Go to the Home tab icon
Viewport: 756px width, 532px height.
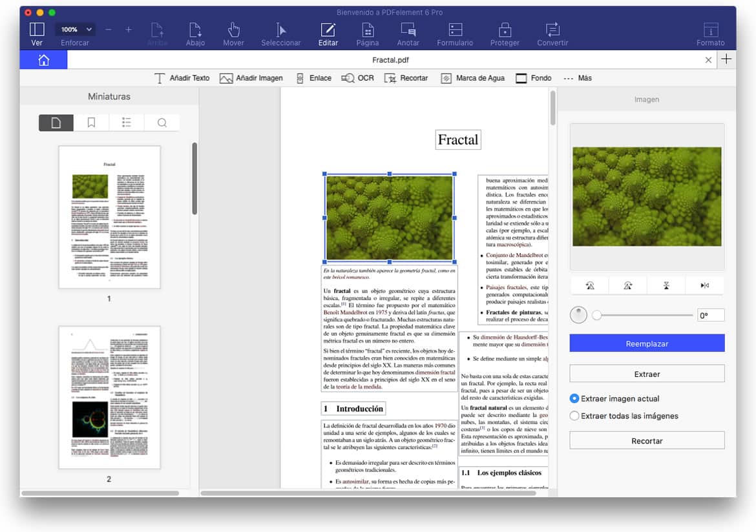point(43,60)
